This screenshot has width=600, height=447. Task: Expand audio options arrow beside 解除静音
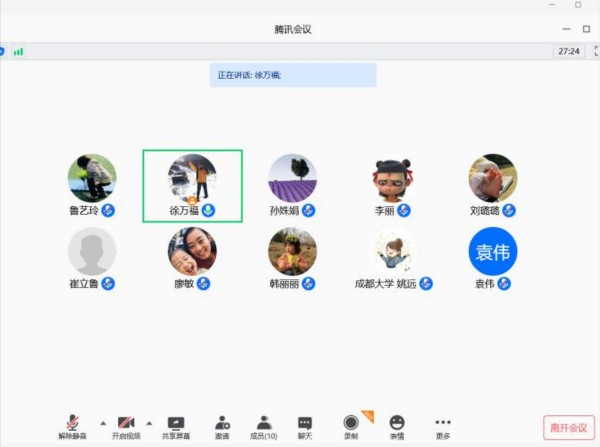(101, 422)
